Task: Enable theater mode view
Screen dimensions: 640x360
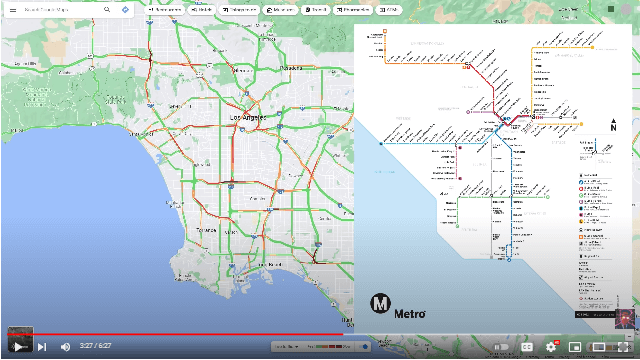Action: click(599, 347)
